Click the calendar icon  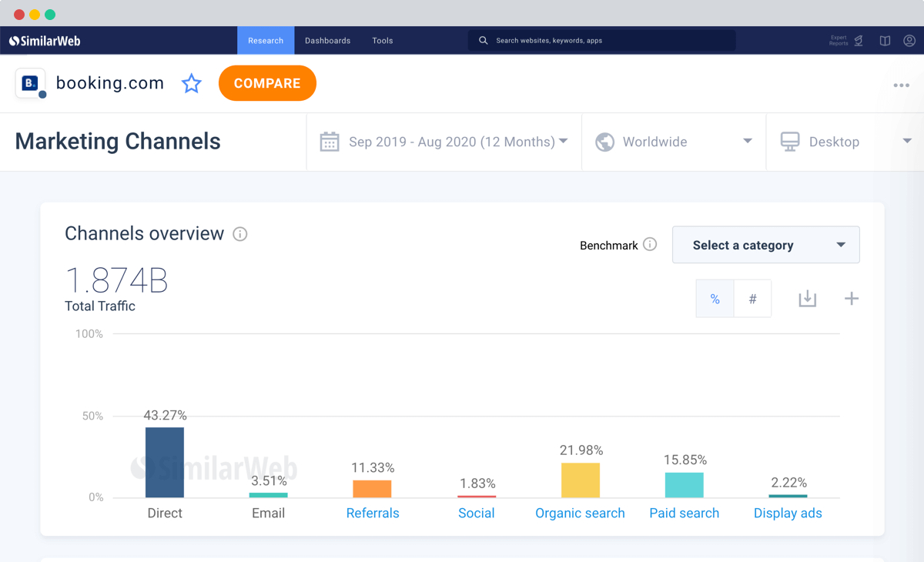(330, 142)
